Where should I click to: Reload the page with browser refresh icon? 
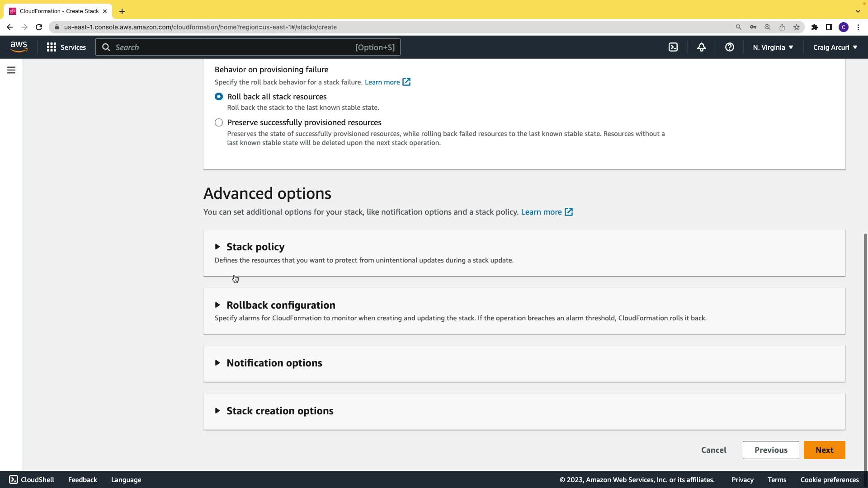[x=39, y=27]
